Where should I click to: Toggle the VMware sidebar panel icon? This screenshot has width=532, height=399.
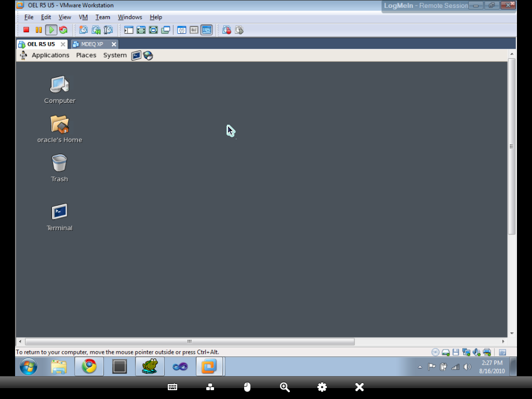[129, 30]
